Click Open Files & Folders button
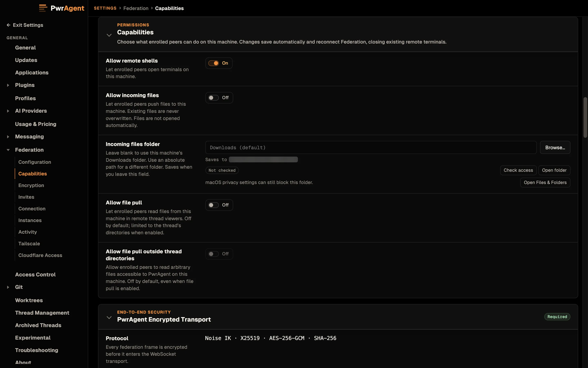The height and width of the screenshot is (368, 588). pyautogui.click(x=545, y=183)
